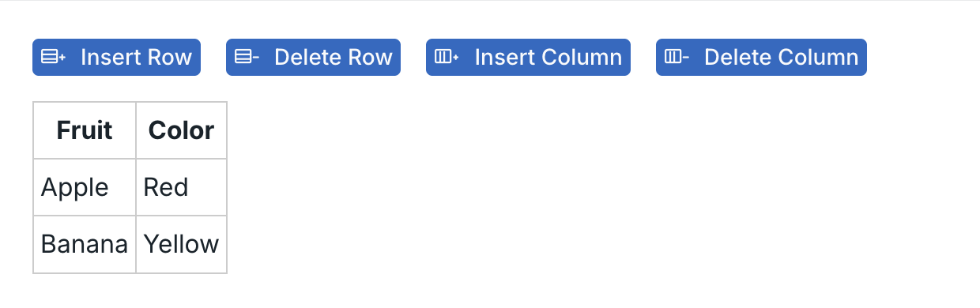The image size is (980, 308).
Task: Select the Color header cell
Action: click(181, 130)
